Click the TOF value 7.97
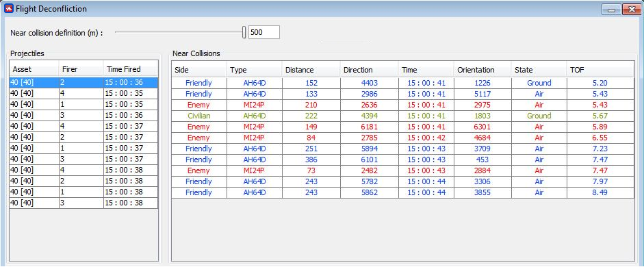644x267 pixels. pos(600,181)
